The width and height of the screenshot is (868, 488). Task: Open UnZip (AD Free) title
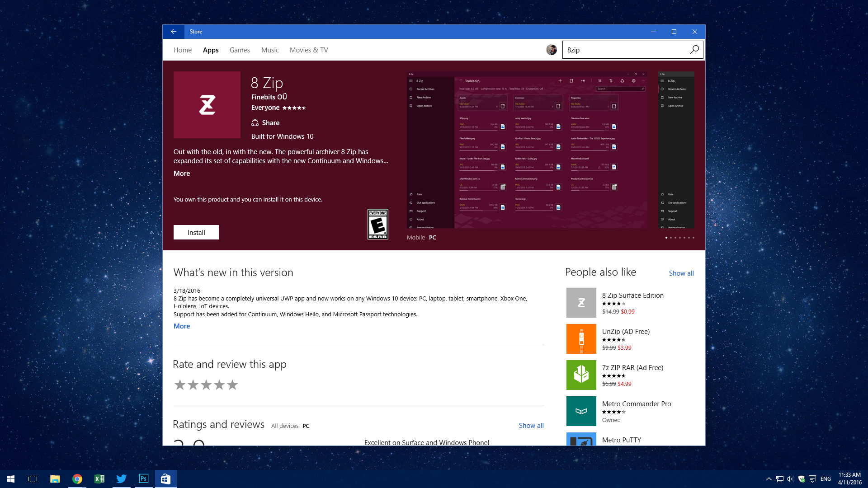626,332
